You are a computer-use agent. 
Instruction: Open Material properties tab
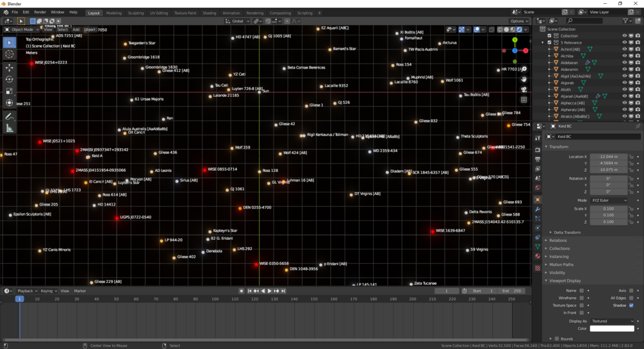pyautogui.click(x=538, y=256)
